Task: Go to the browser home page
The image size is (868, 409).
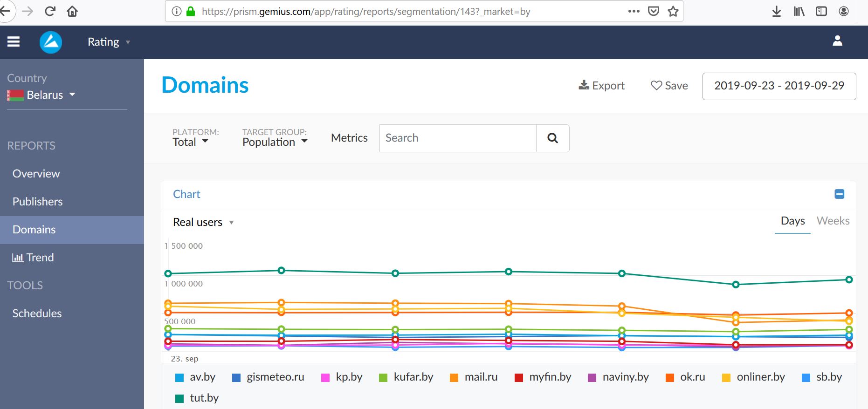Action: pyautogui.click(x=72, y=11)
